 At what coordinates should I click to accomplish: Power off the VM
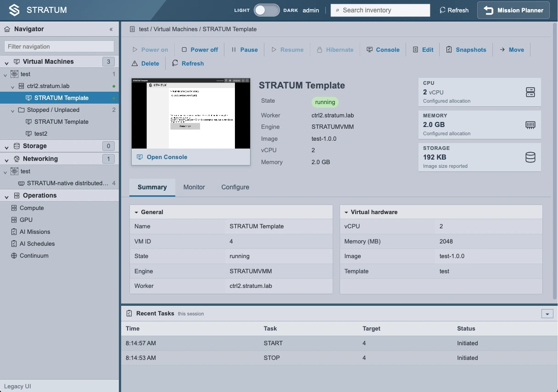click(x=200, y=50)
